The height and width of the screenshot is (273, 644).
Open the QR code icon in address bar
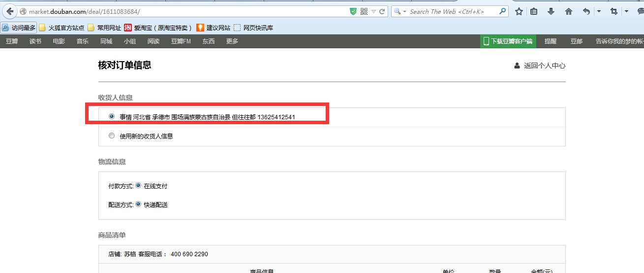point(364,11)
